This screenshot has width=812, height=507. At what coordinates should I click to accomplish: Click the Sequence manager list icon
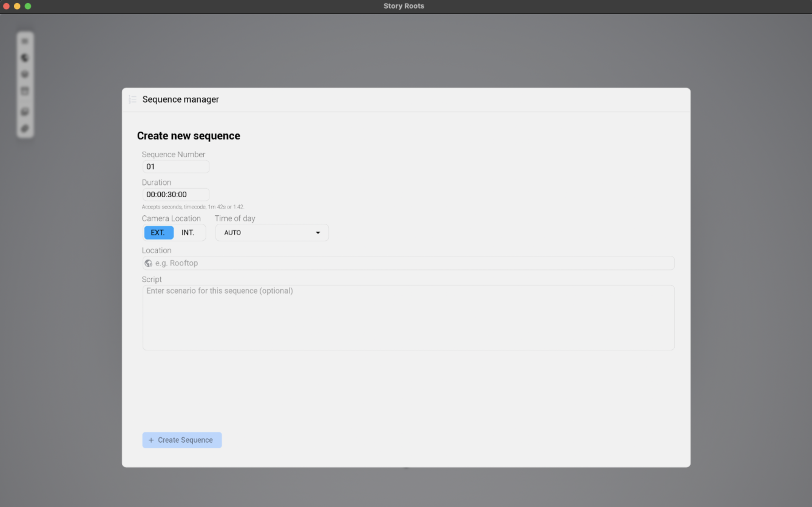pyautogui.click(x=132, y=99)
